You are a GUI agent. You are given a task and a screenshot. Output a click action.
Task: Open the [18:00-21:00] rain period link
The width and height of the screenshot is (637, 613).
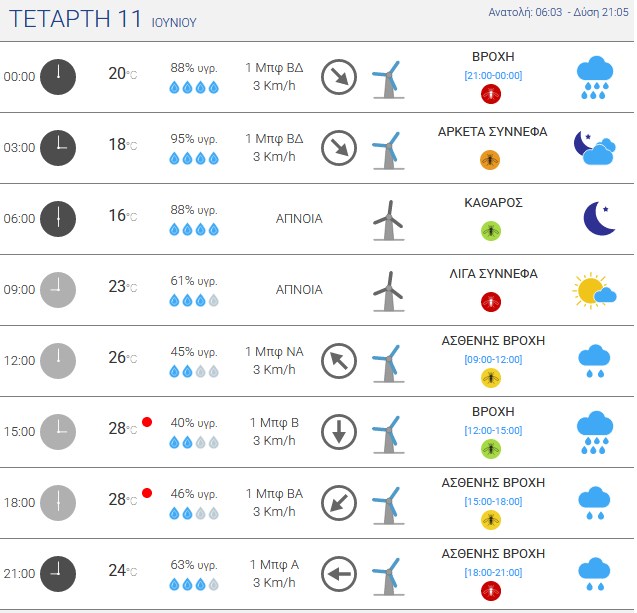coord(493,572)
